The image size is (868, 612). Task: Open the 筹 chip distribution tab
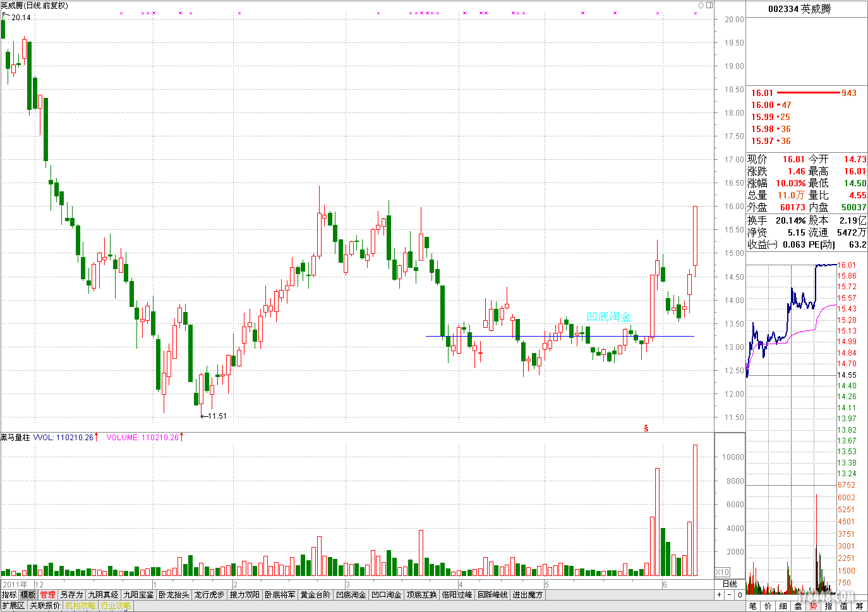click(x=859, y=606)
